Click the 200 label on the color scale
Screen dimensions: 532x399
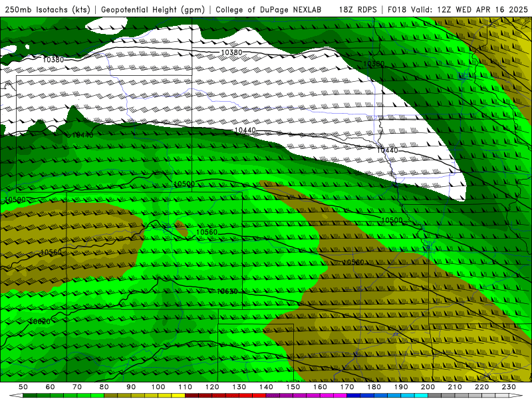point(428,387)
